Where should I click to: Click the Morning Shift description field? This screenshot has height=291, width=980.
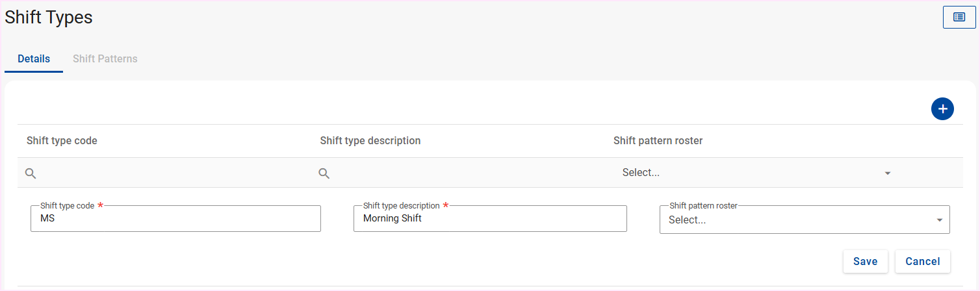pos(490,219)
